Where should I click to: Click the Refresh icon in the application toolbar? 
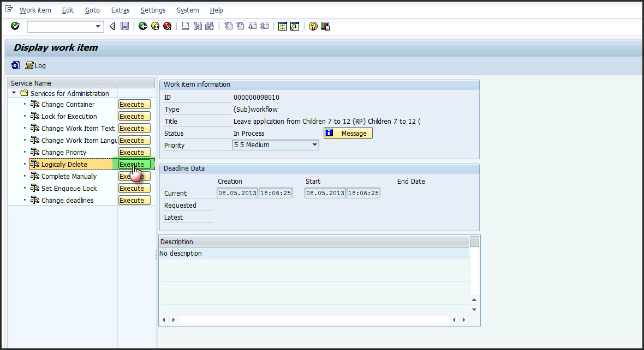click(x=15, y=65)
